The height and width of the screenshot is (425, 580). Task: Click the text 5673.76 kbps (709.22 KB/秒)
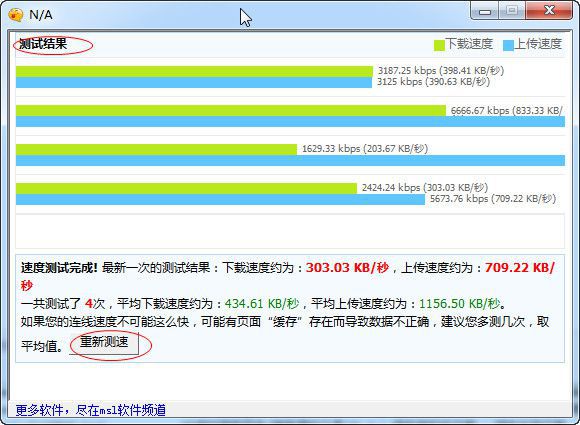tap(493, 199)
